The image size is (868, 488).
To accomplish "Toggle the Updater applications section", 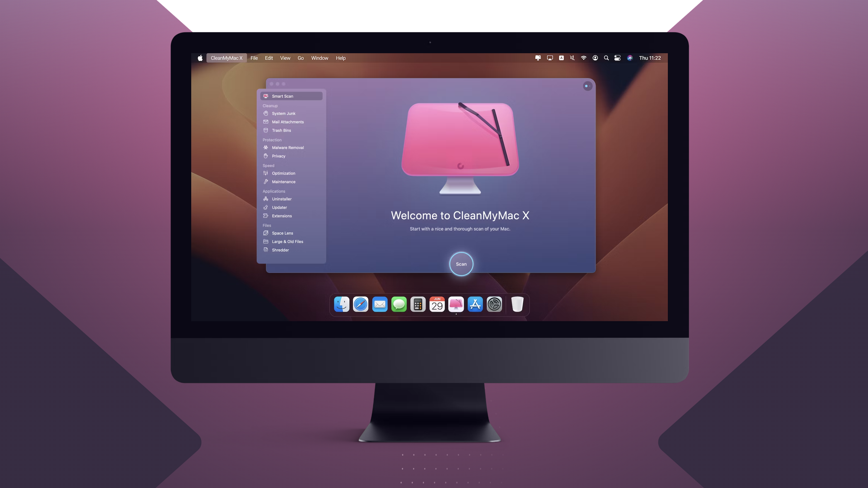I will [x=279, y=207].
